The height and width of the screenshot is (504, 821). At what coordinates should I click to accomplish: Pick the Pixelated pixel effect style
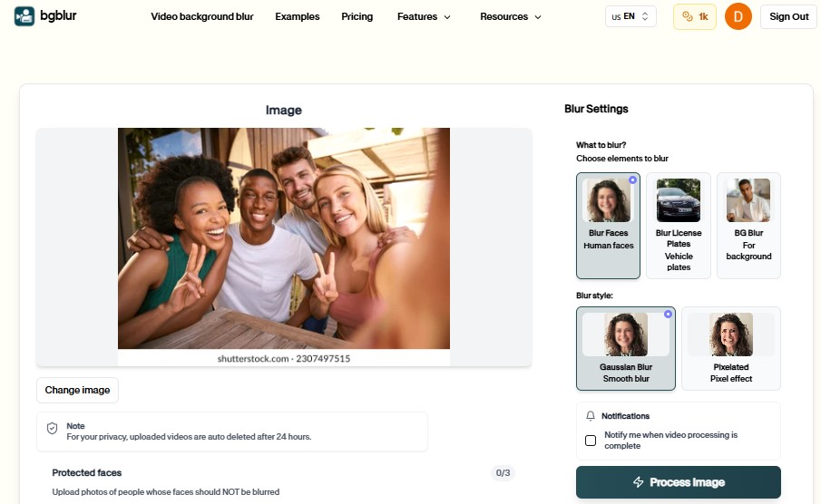[731, 349]
